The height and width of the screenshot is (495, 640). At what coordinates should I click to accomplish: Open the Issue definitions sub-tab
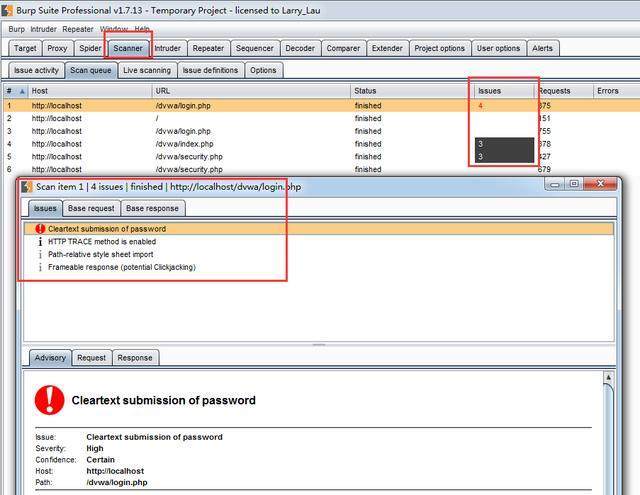pyautogui.click(x=210, y=70)
